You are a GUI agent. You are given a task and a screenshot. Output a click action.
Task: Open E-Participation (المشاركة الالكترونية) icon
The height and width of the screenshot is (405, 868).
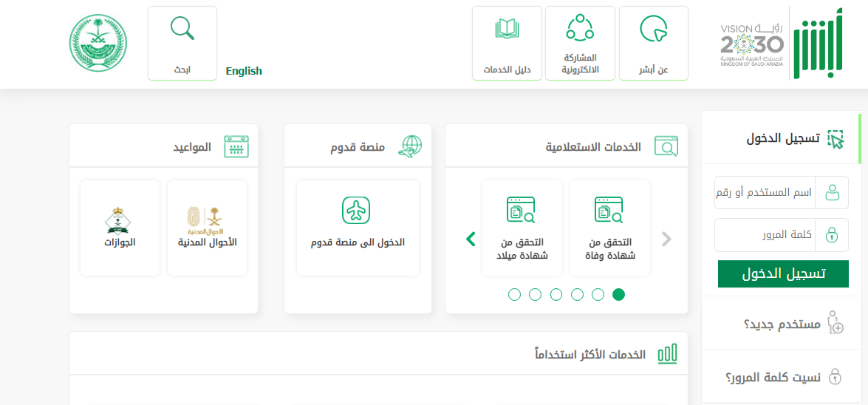580,27
